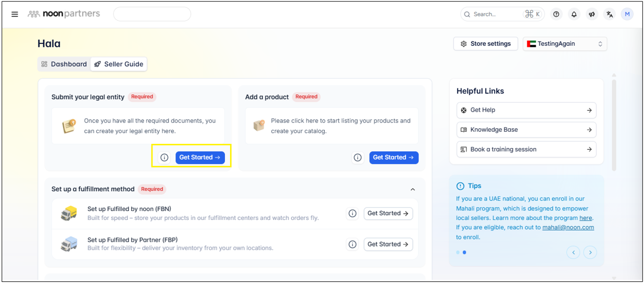Screen dimensions: 644x284
Task: Click Get Started for legal entity
Action: [200, 157]
